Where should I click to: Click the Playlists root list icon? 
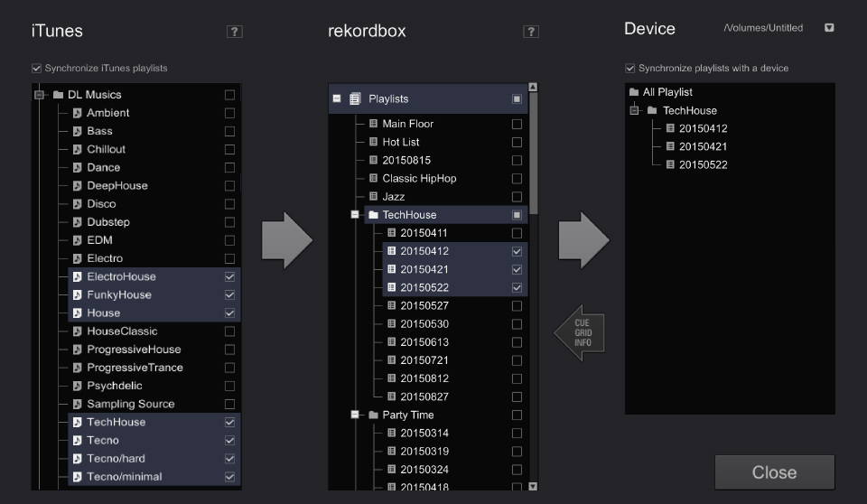355,99
